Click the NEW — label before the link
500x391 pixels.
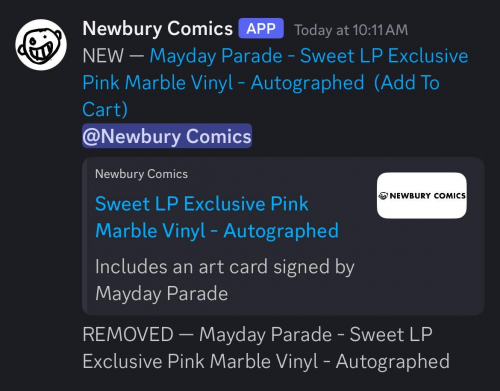tap(113, 56)
